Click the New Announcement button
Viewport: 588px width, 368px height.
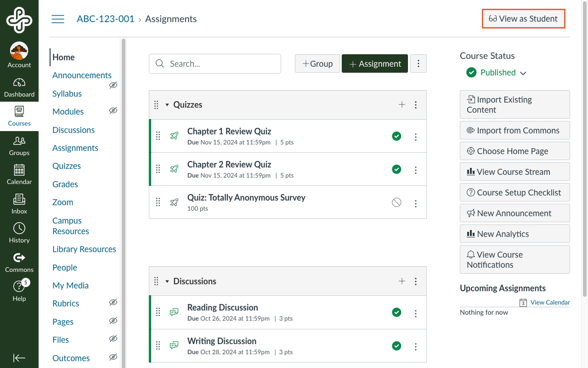coord(515,213)
